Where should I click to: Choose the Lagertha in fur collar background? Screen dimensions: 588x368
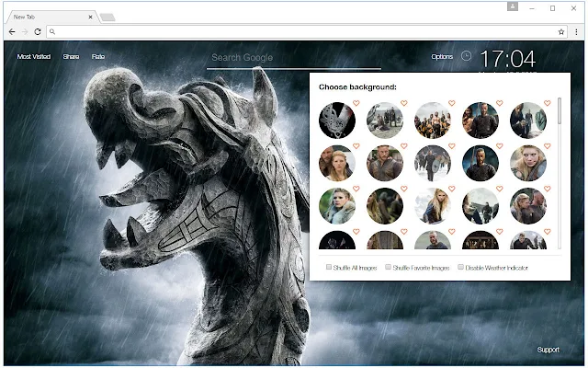[337, 206]
